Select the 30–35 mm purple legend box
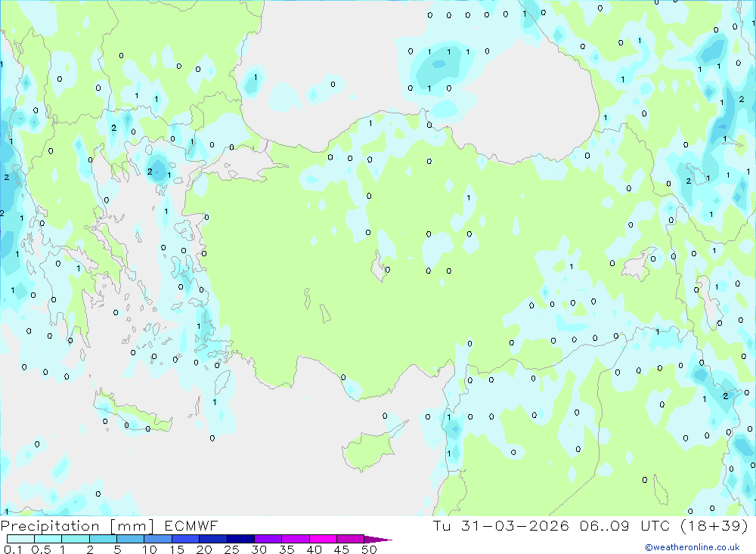 click(268, 539)
